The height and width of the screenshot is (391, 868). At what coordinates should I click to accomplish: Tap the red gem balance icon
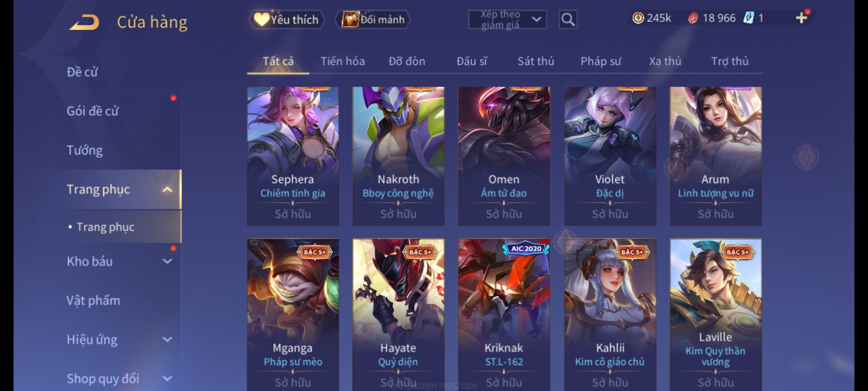693,18
